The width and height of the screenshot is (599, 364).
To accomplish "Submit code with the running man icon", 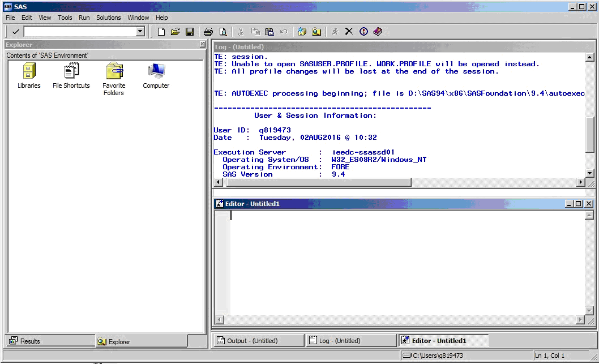I will tap(335, 32).
